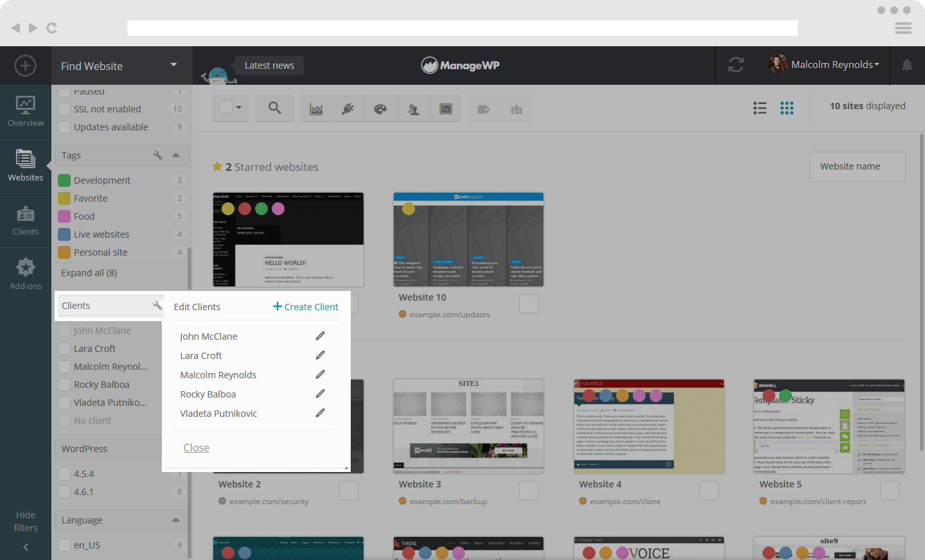Open the Malcolm Reynolds account menu
The image size is (925, 560).
824,65
